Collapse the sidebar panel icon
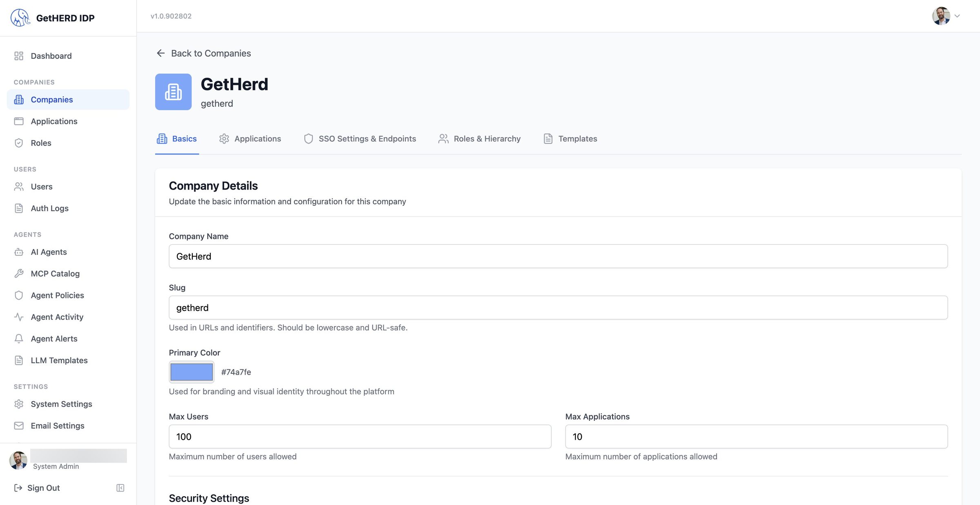The height and width of the screenshot is (505, 980). (120, 488)
